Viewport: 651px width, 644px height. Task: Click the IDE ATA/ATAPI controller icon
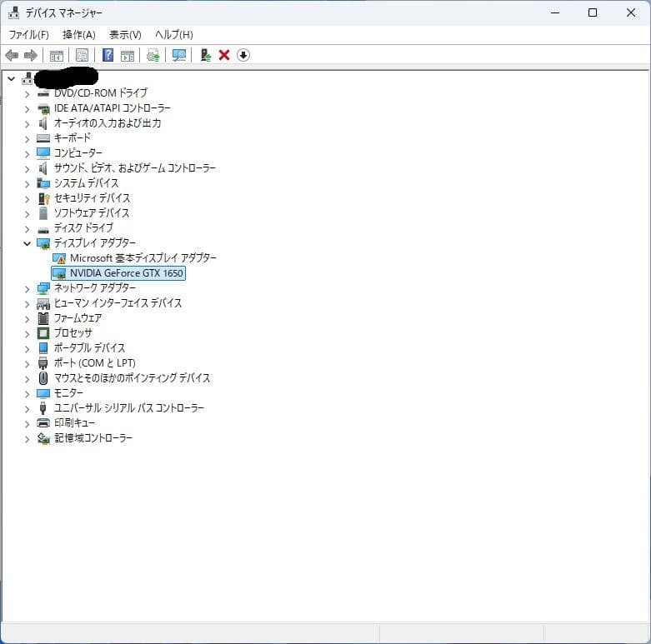(43, 108)
